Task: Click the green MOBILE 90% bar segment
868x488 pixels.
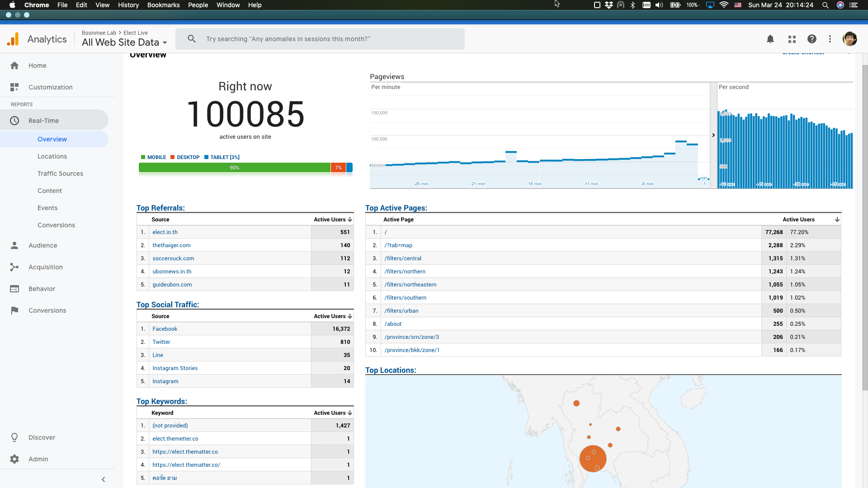Action: (235, 168)
